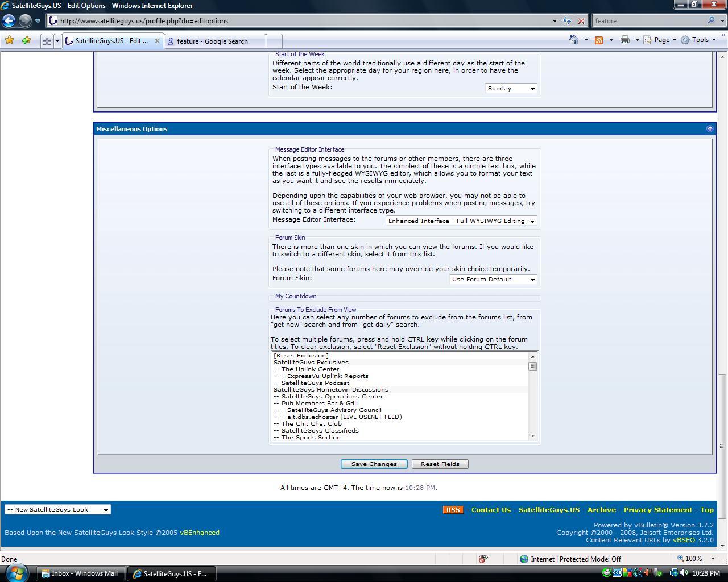This screenshot has height=582, width=728.
Task: Click the taskbar clock showing 10:28 PM
Action: click(706, 573)
